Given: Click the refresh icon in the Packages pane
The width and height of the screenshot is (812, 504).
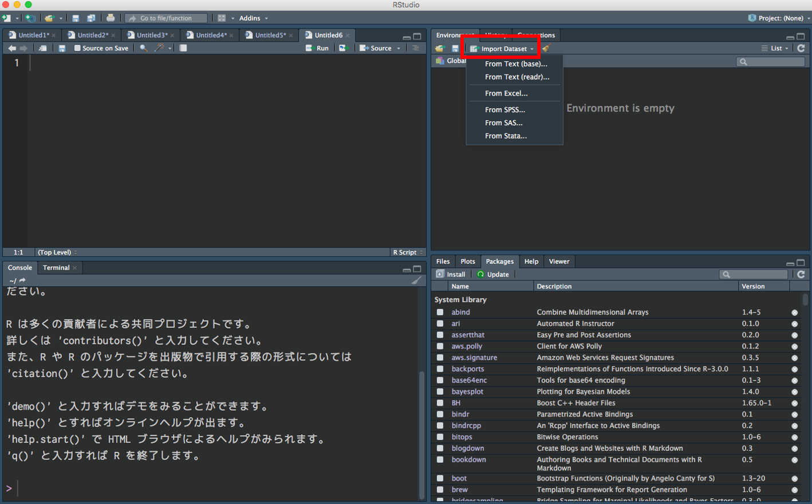Looking at the screenshot, I should coord(801,274).
